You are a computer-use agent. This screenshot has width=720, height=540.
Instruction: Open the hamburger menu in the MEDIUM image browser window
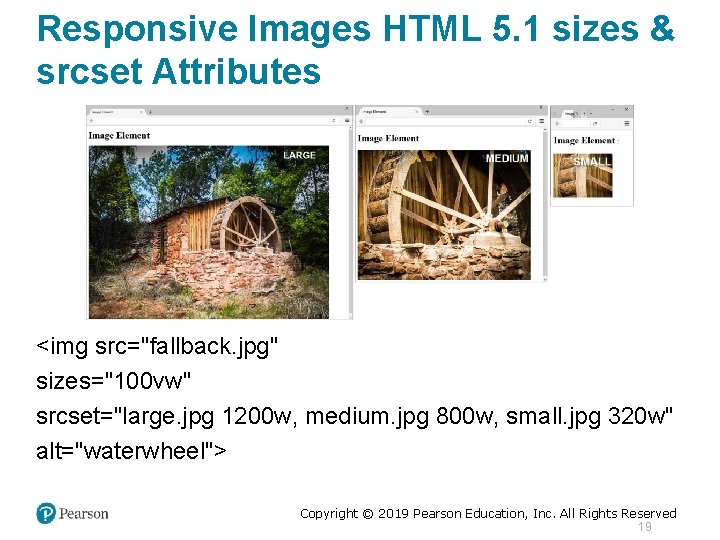point(542,121)
